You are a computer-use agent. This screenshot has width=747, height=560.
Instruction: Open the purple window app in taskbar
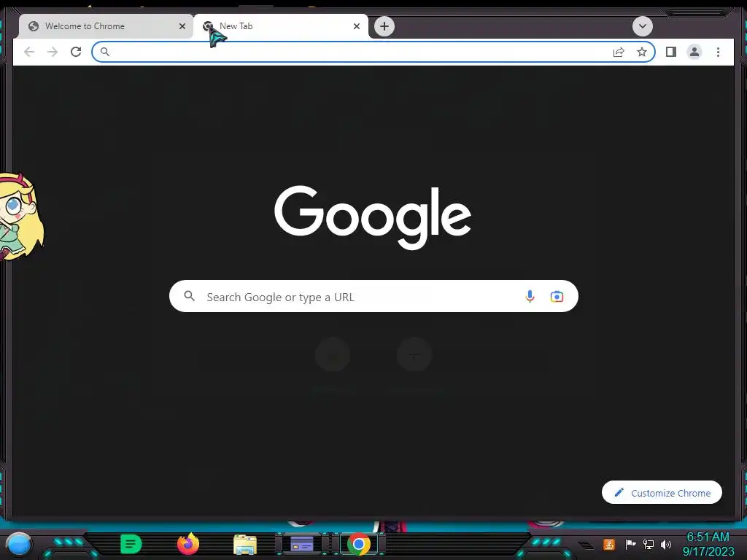(301, 544)
